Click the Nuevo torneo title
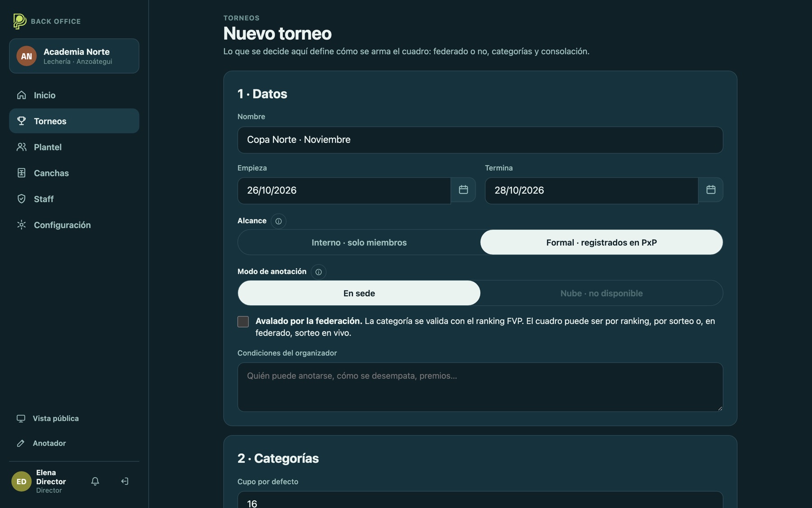 pyautogui.click(x=277, y=33)
